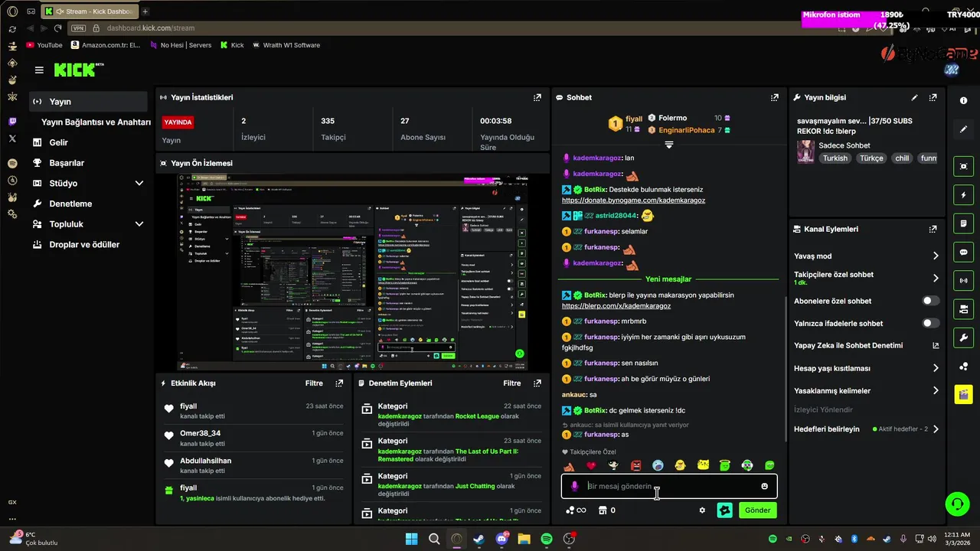The width and height of the screenshot is (980, 551).
Task: Toggle Abonelere özel sohbet switch
Action: pos(930,302)
